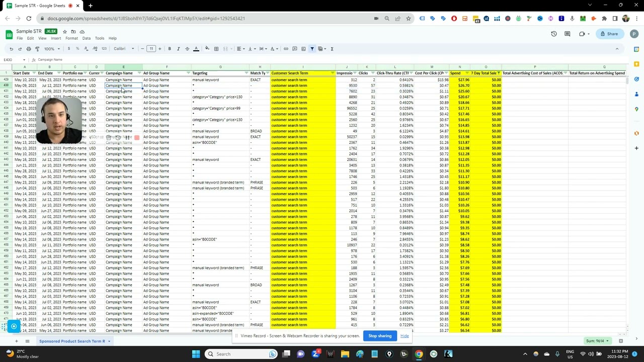The image size is (644, 362).
Task: Decrease decimal places icon
Action: [x=86, y=49]
